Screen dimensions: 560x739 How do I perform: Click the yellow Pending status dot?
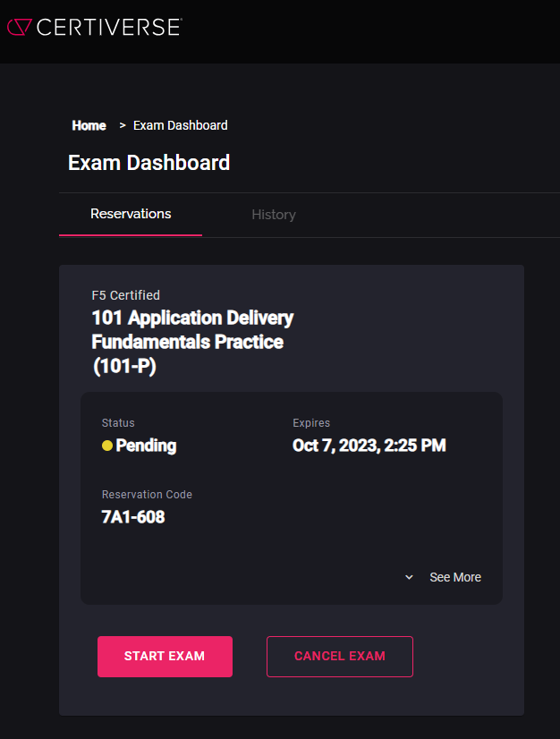click(107, 446)
